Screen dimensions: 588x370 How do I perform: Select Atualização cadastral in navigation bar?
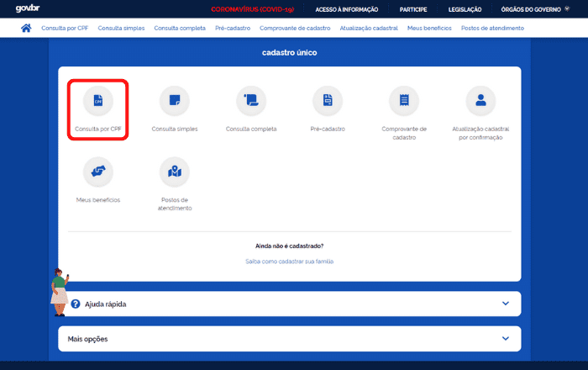click(370, 28)
